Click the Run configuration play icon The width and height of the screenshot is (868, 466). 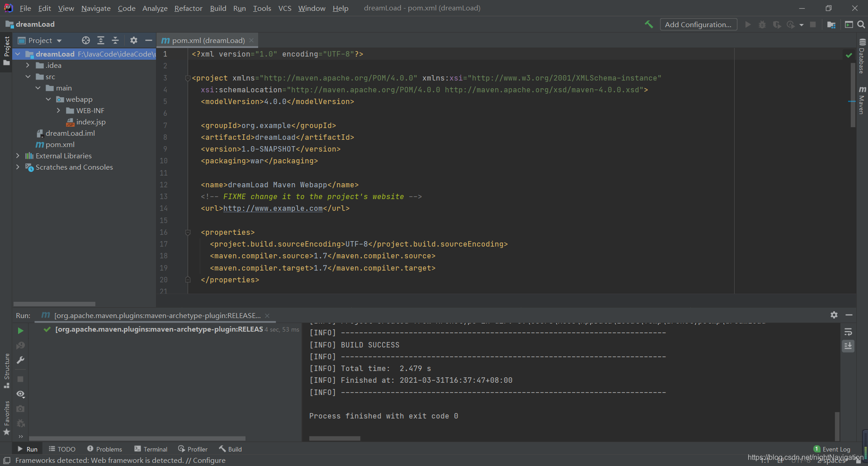tap(748, 24)
